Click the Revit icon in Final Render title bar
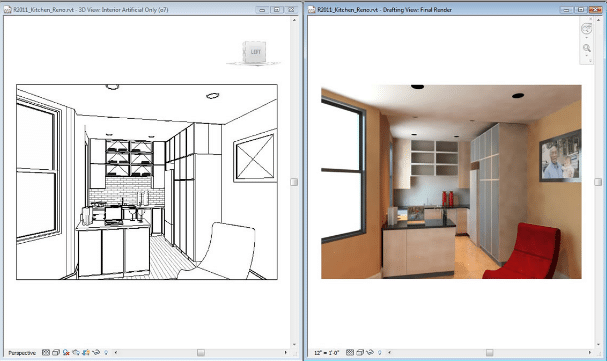The height and width of the screenshot is (361, 607). pyautogui.click(x=311, y=10)
